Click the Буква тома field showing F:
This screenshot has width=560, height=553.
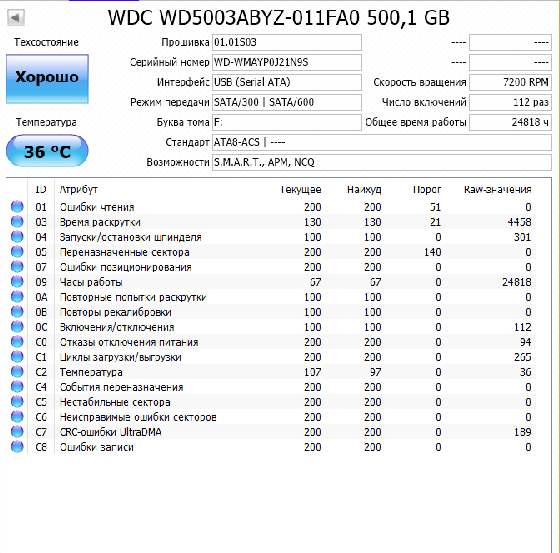click(287, 123)
